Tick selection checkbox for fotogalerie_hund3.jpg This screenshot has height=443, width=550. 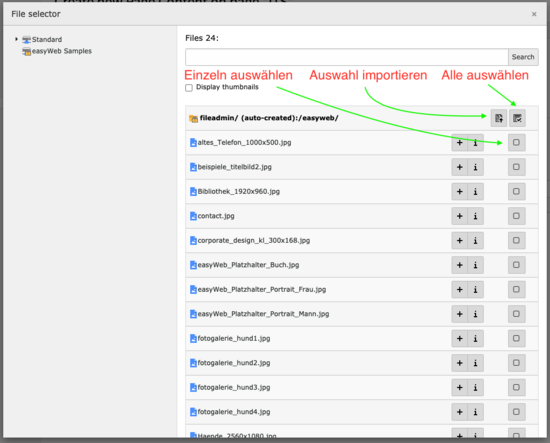pyautogui.click(x=517, y=388)
